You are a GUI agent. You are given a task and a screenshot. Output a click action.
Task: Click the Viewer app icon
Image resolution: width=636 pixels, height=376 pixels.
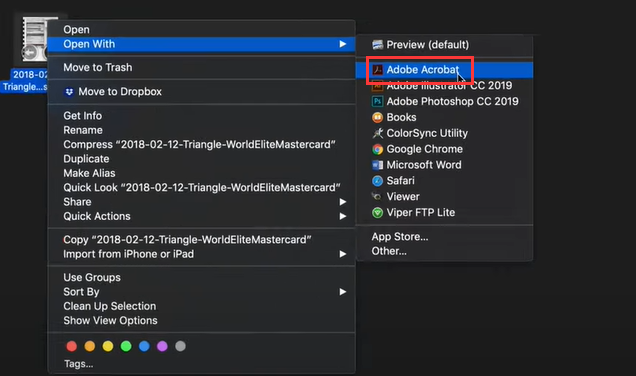[377, 197]
